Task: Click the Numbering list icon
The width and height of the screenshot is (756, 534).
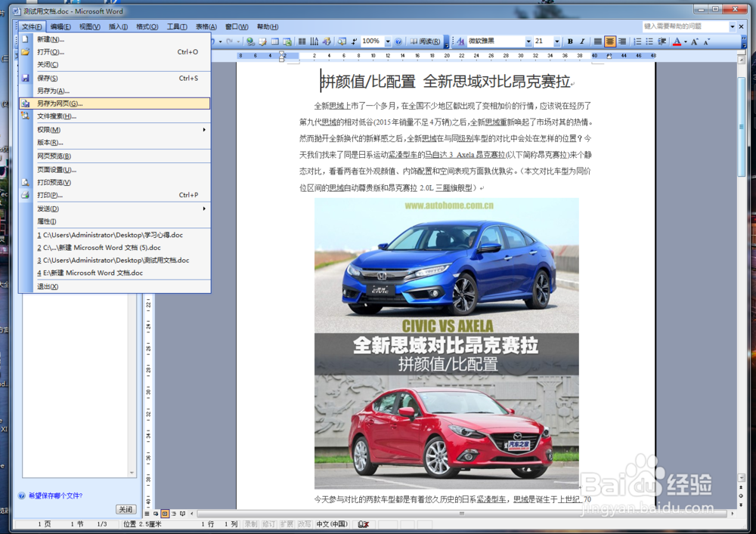Action: (637, 42)
